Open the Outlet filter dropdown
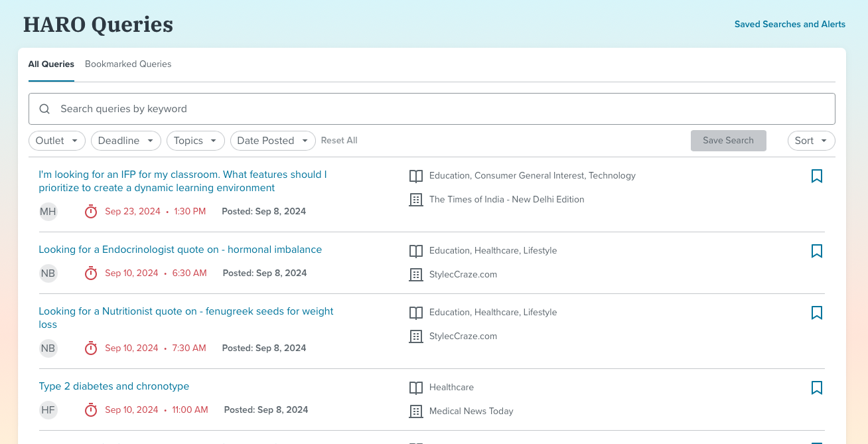The image size is (868, 444). tap(57, 141)
